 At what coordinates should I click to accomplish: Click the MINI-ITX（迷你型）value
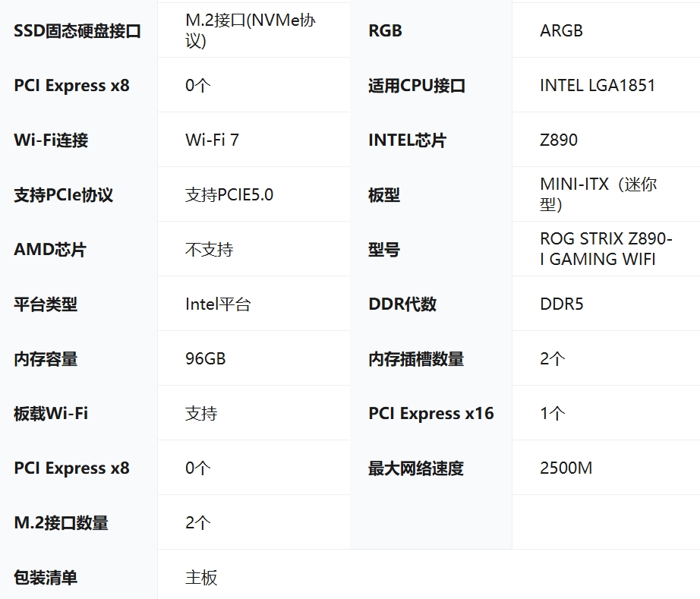pos(598,194)
